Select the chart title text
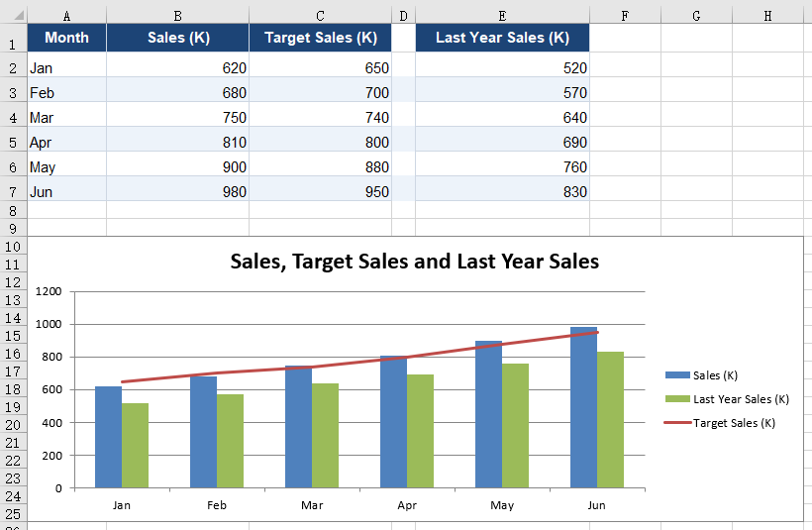 414,262
